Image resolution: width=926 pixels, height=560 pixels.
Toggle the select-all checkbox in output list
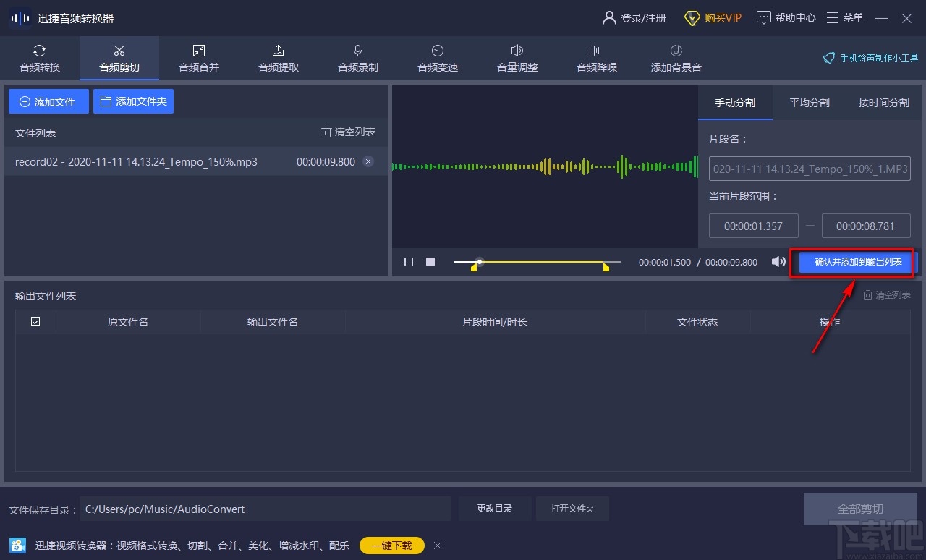click(x=35, y=321)
